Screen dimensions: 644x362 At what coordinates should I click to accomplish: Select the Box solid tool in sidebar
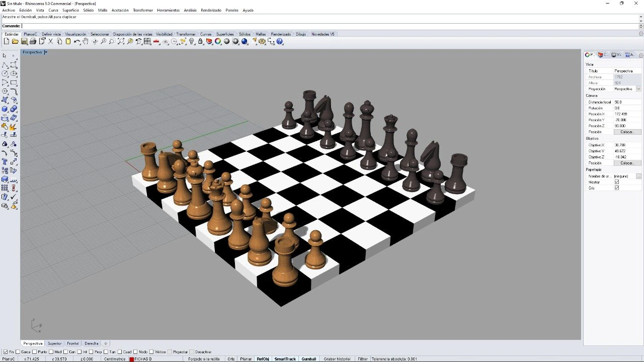tap(4, 109)
